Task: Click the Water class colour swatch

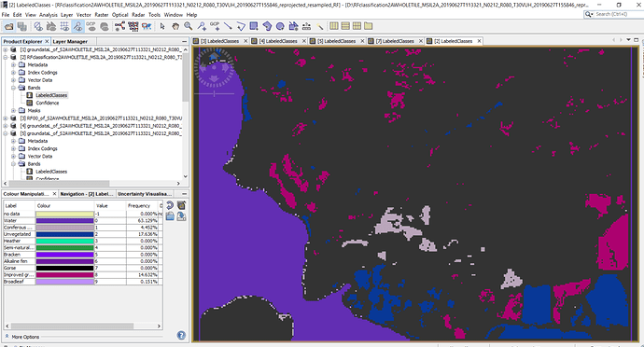Action: (65, 220)
